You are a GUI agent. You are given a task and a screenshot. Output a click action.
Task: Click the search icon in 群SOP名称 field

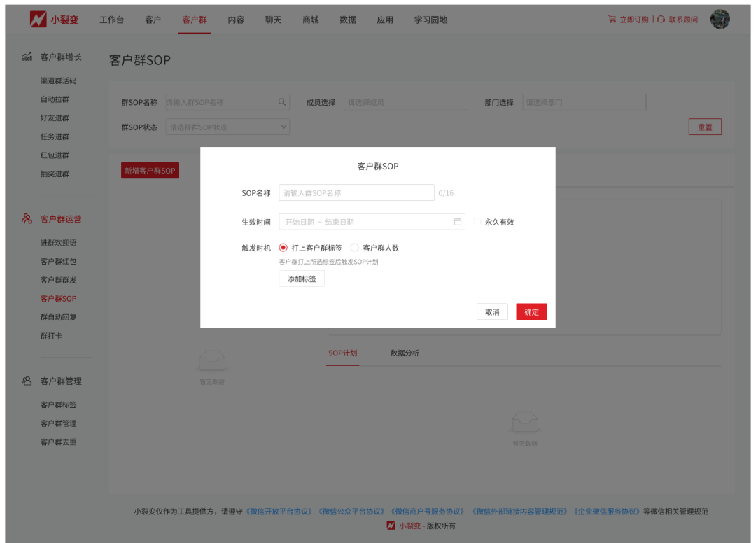(x=282, y=102)
